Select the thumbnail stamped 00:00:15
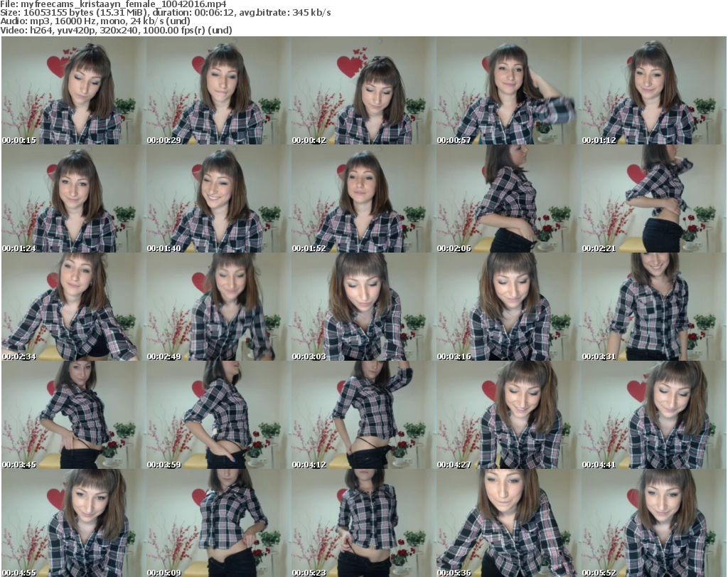 pos(73,90)
